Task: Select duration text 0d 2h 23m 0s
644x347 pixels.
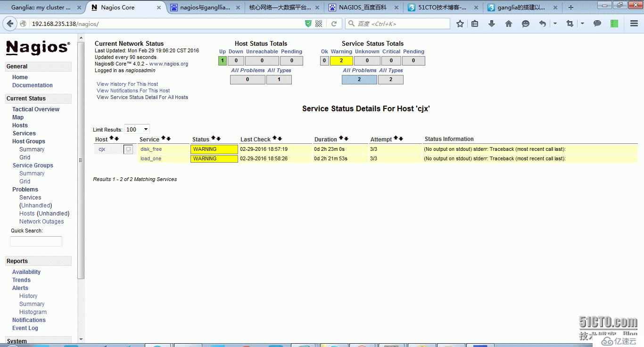Action: [x=330, y=149]
